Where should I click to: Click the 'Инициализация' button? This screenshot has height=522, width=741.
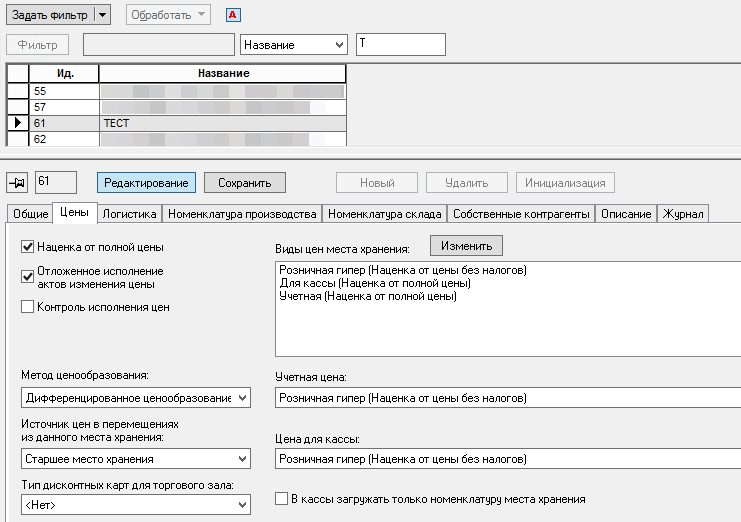[565, 183]
